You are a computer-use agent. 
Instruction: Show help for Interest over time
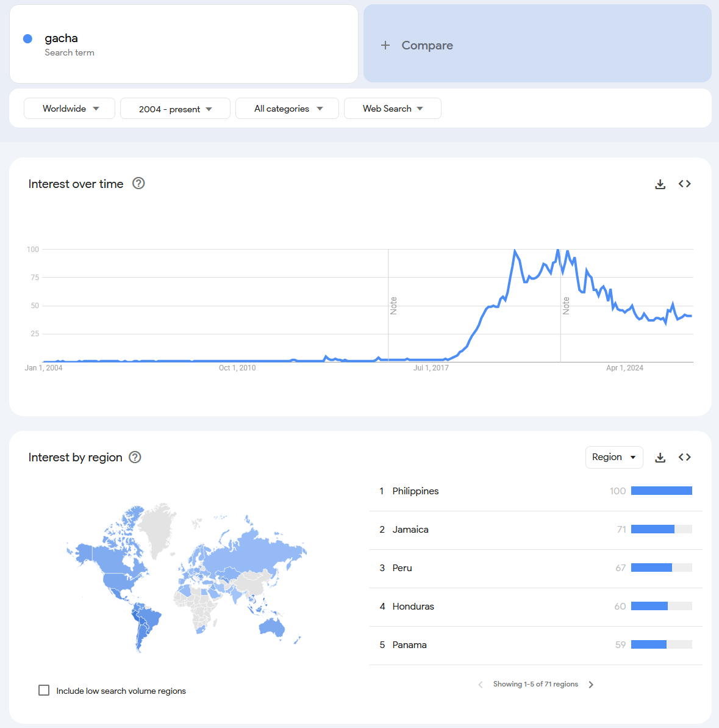tap(138, 184)
